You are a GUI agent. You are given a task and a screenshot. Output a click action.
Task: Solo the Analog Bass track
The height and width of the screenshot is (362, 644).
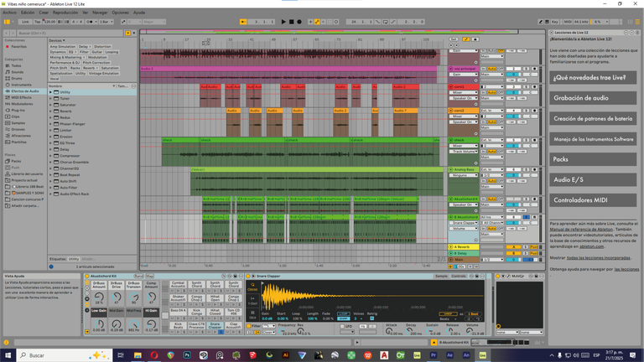526,169
